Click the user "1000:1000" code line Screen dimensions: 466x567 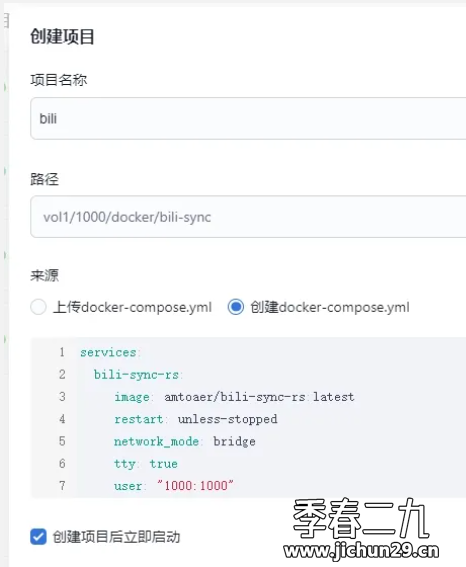point(174,486)
